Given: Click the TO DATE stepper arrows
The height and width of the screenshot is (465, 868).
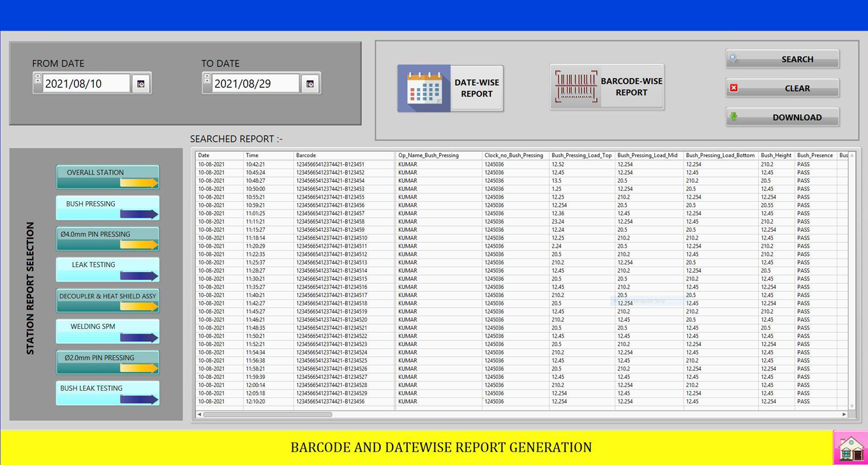Looking at the screenshot, I should click(x=207, y=79).
